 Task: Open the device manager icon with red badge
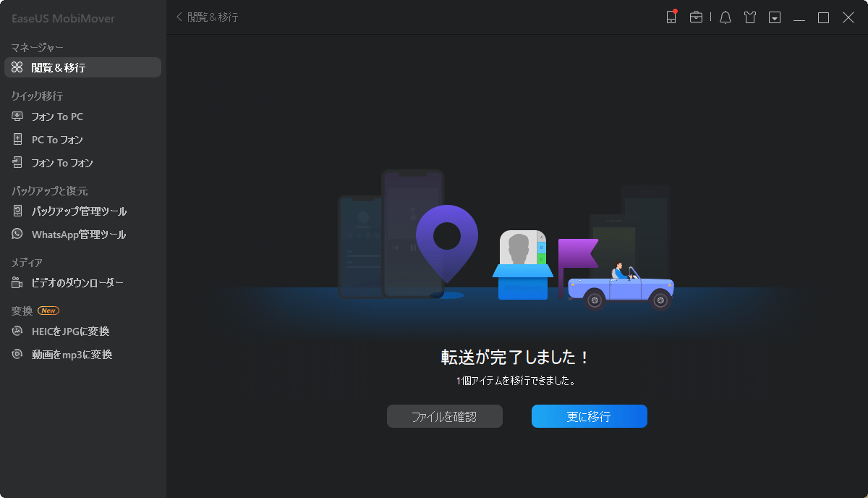tap(671, 17)
